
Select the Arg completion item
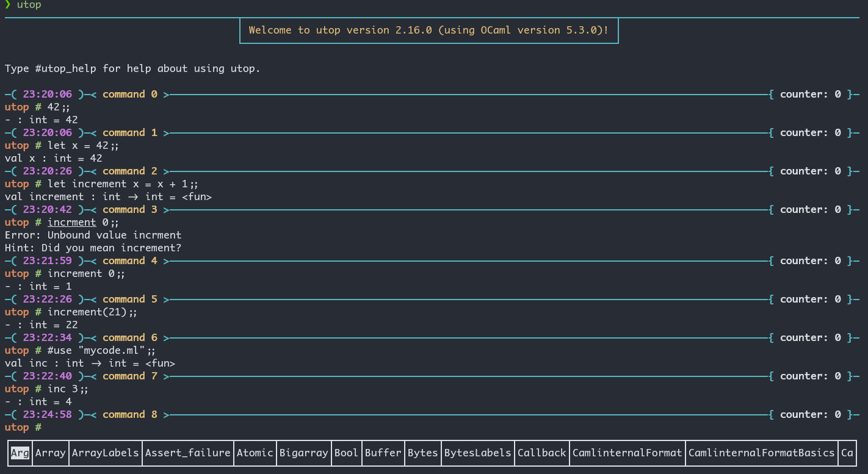(20, 453)
